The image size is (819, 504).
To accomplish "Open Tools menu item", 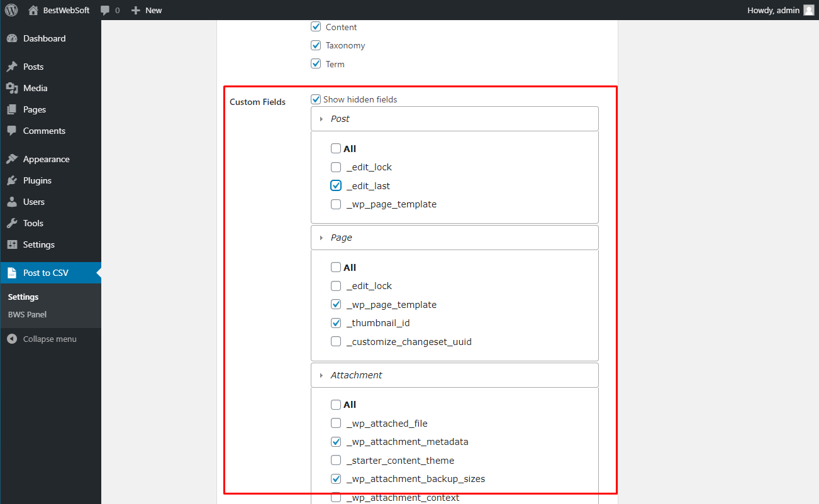I will pos(50,223).
